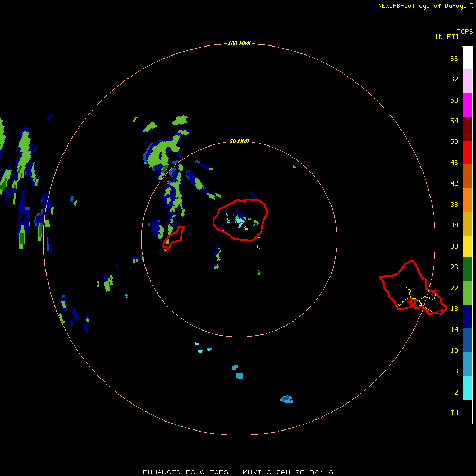
Task: Click the legend value 34
Action: coord(454,225)
